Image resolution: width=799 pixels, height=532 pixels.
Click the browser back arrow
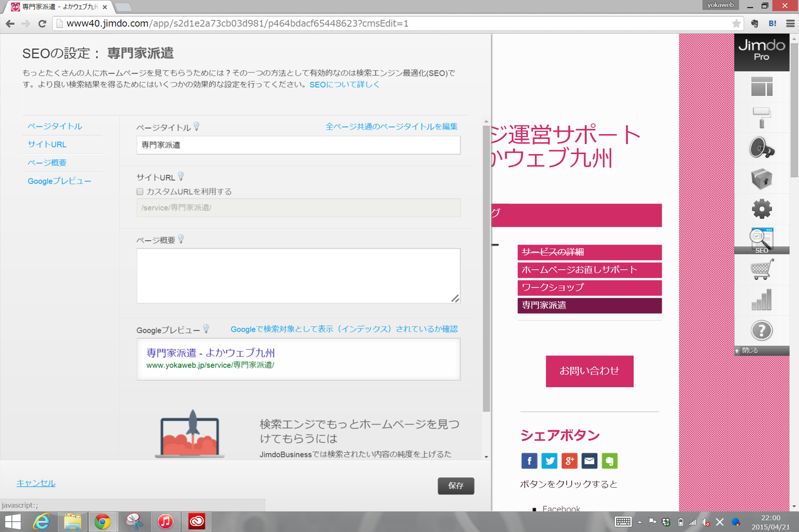(x=10, y=24)
